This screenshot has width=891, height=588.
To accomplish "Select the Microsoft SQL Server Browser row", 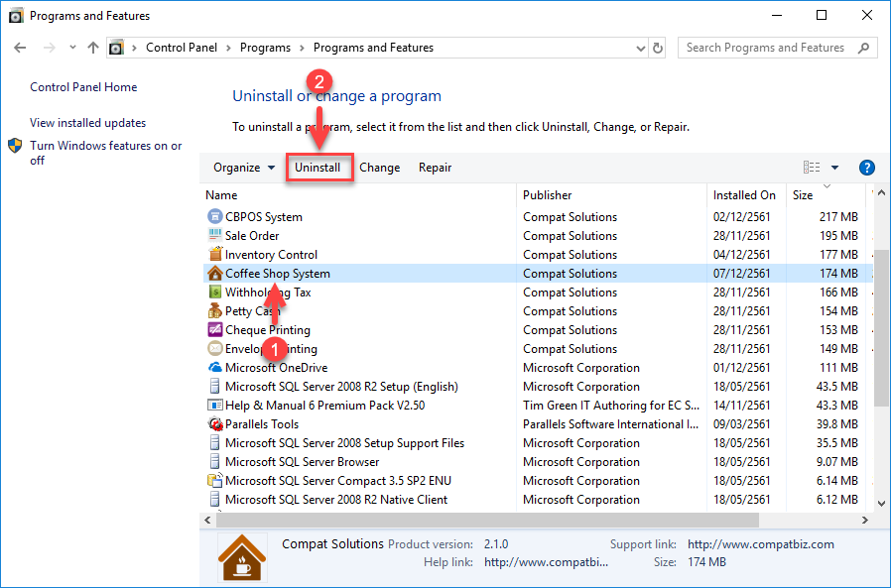I will pyautogui.click(x=538, y=461).
